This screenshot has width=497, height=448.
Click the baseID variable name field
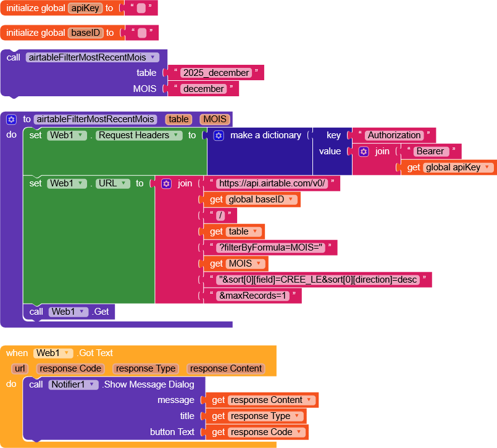[86, 33]
